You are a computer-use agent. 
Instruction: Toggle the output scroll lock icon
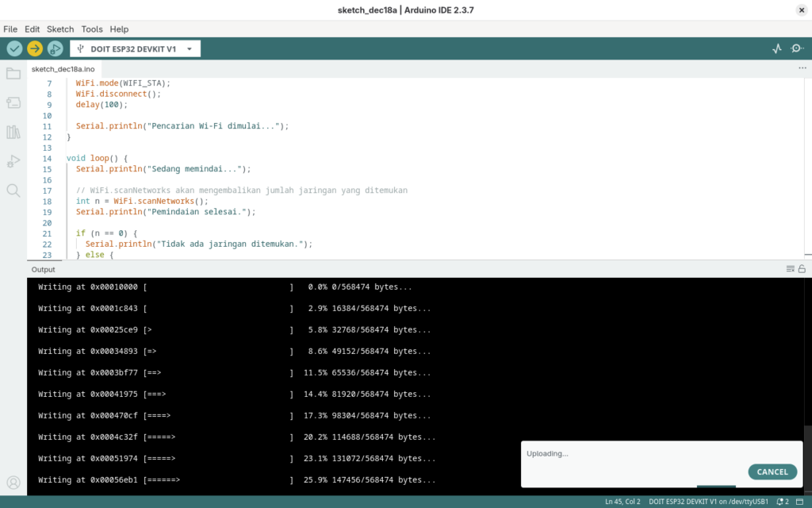tap(802, 269)
